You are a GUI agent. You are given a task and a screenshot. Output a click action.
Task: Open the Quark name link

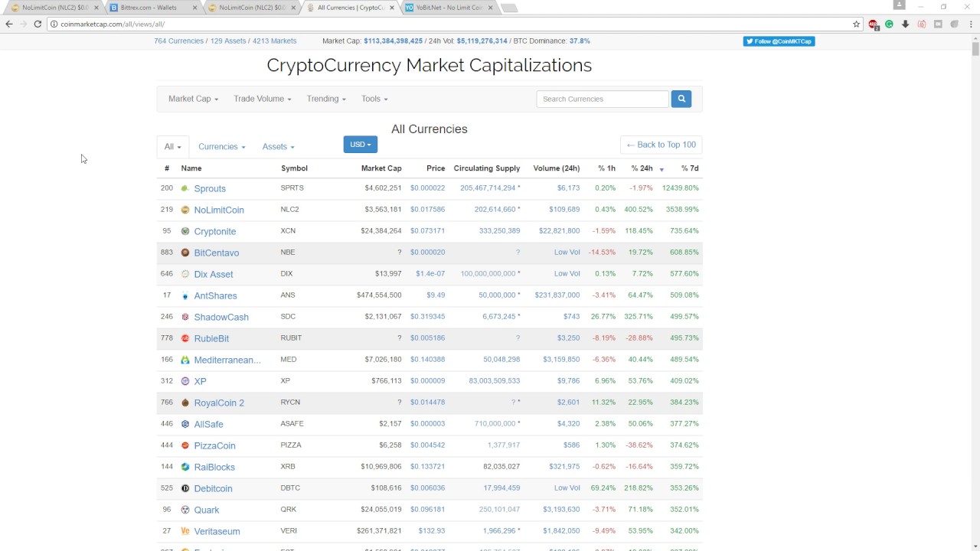coord(207,510)
